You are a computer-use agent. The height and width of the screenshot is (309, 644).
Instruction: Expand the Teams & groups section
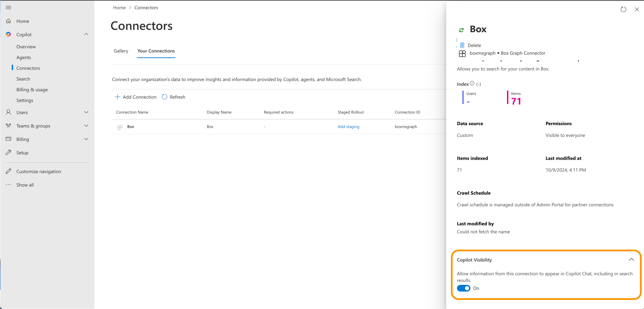pos(86,125)
